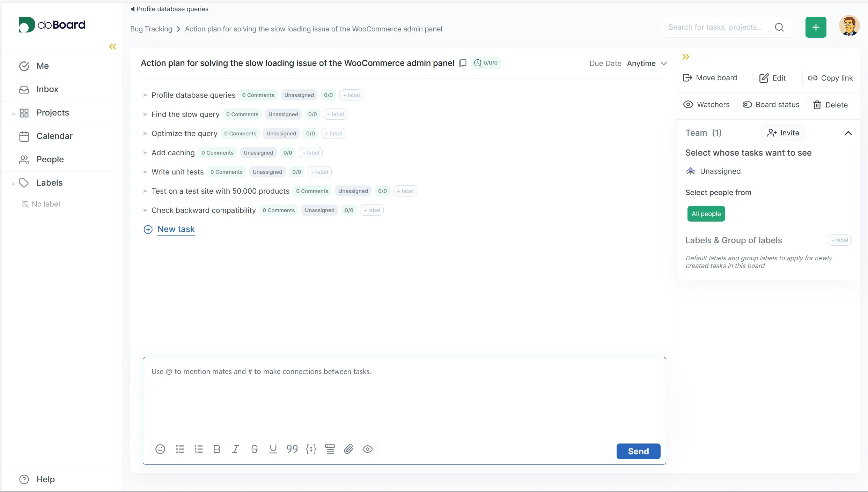Expand the Profile database queries task

[145, 95]
